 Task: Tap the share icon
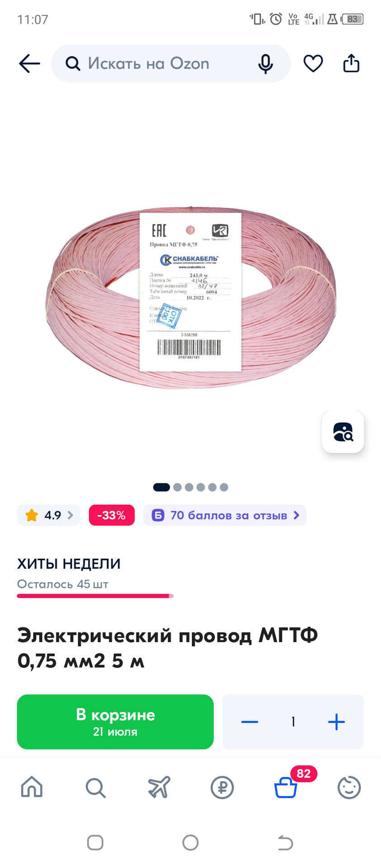coord(351,63)
